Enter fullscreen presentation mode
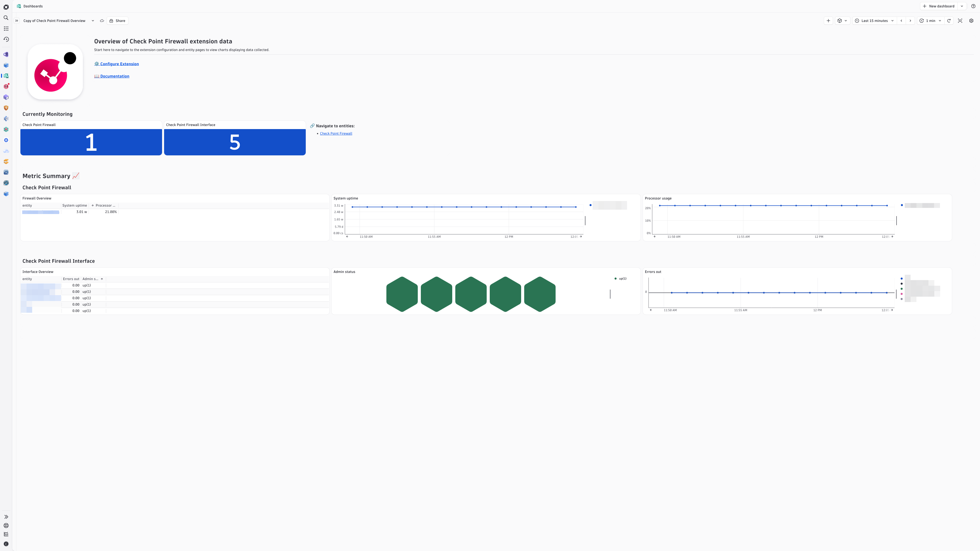 (x=960, y=21)
